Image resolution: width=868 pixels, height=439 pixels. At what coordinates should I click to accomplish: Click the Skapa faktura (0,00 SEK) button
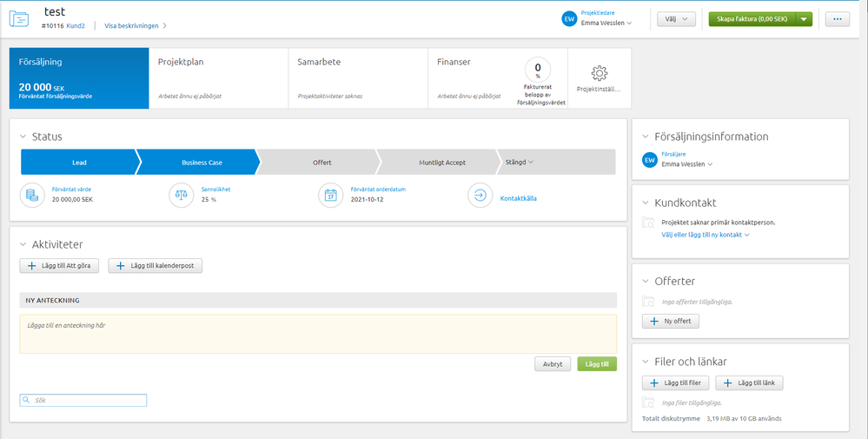tap(752, 19)
